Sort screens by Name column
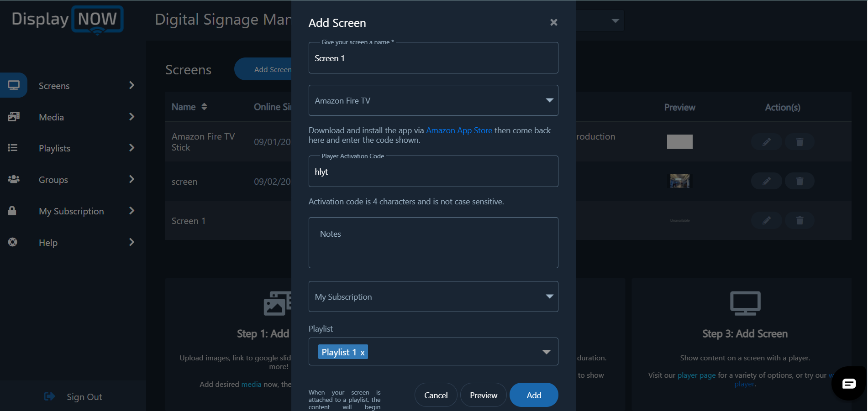The height and width of the screenshot is (411, 868). tap(204, 107)
